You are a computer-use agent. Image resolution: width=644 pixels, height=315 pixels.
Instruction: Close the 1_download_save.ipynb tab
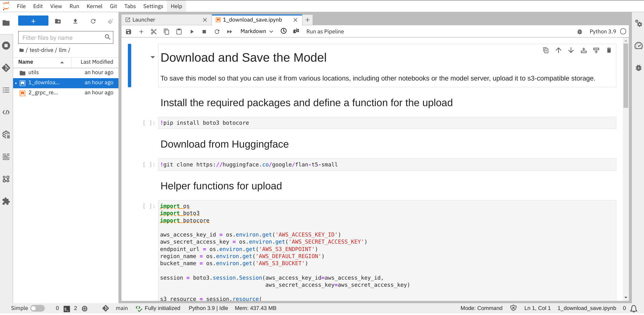coord(295,20)
